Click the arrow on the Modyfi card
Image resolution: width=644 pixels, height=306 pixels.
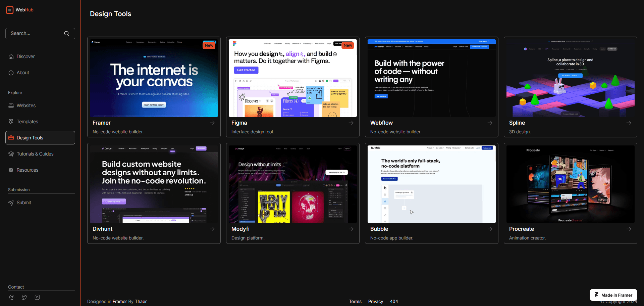click(351, 229)
